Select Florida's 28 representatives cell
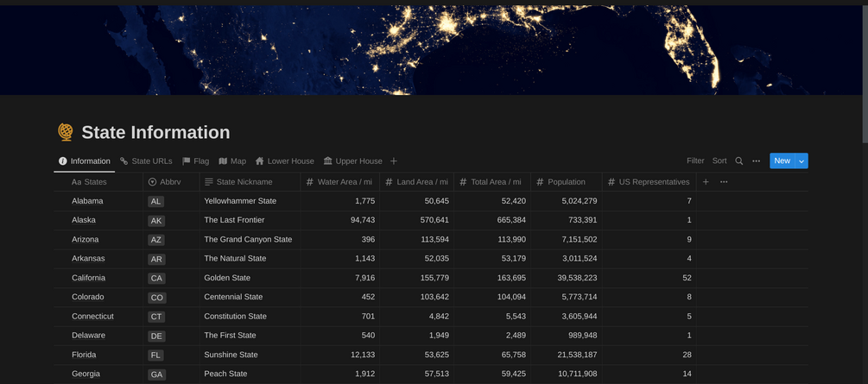 click(x=649, y=355)
